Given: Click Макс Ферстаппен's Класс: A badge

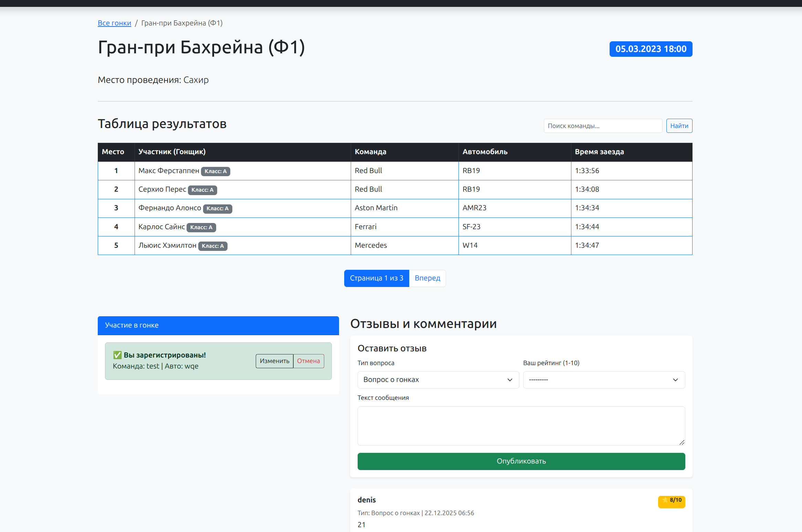Looking at the screenshot, I should click(215, 171).
